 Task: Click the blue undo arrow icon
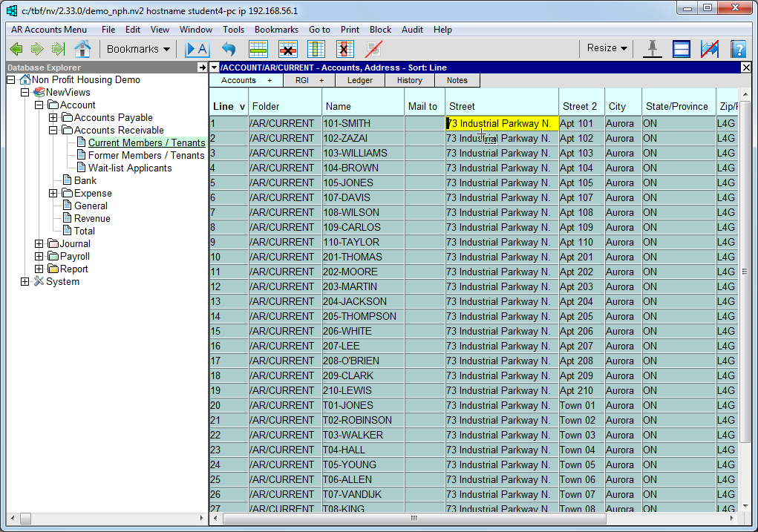point(229,50)
